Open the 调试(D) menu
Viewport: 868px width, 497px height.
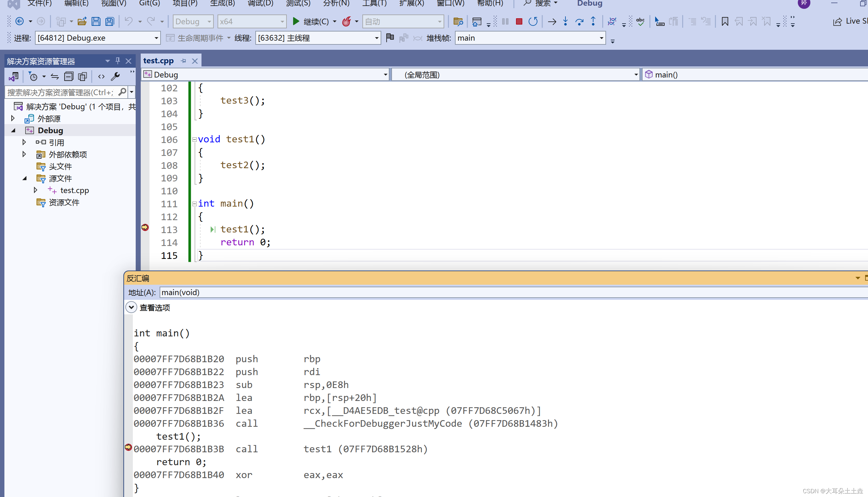click(261, 3)
